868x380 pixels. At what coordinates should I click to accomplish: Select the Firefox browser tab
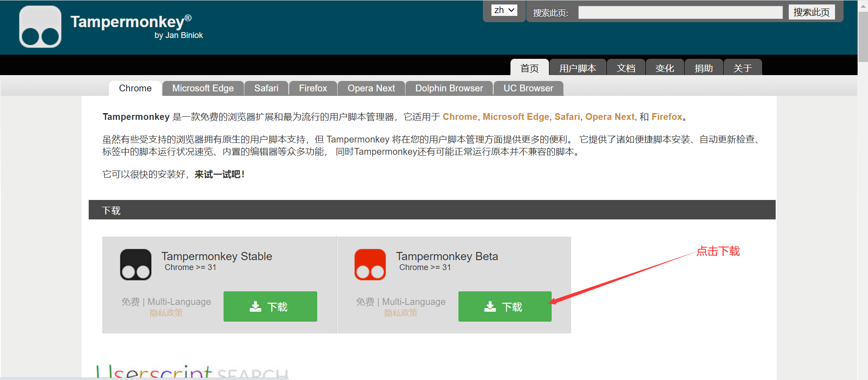click(313, 88)
